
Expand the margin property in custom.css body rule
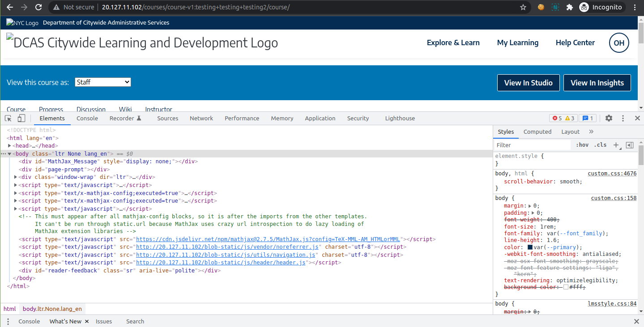click(x=531, y=206)
